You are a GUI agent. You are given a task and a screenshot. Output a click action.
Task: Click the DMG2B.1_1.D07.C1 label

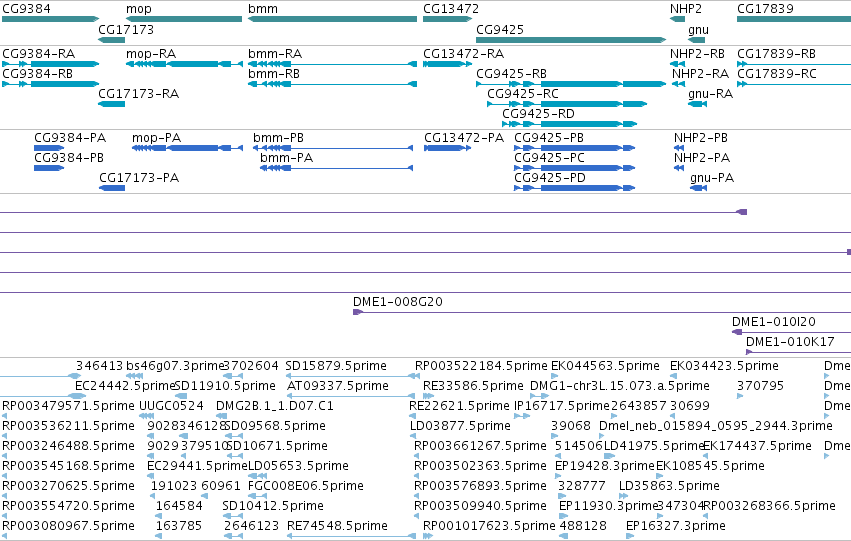tap(275, 406)
